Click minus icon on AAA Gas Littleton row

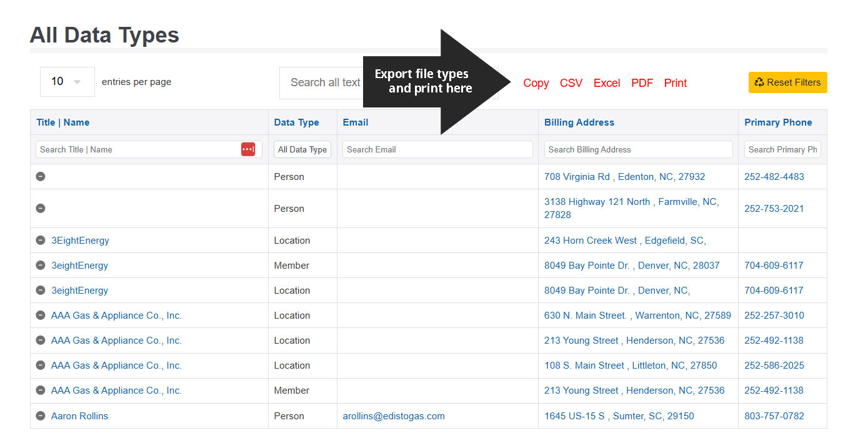(x=41, y=365)
